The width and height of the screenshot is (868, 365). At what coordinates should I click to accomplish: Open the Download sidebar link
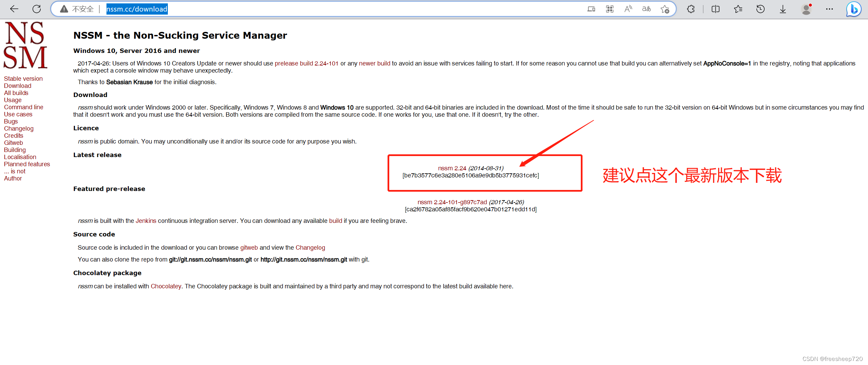click(x=18, y=86)
